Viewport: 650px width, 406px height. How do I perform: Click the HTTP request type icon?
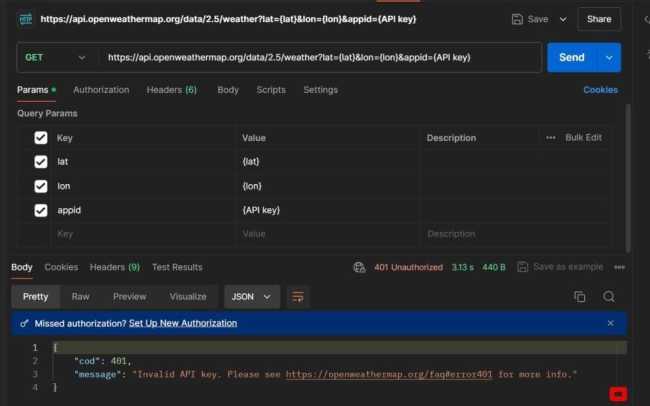pyautogui.click(x=25, y=19)
